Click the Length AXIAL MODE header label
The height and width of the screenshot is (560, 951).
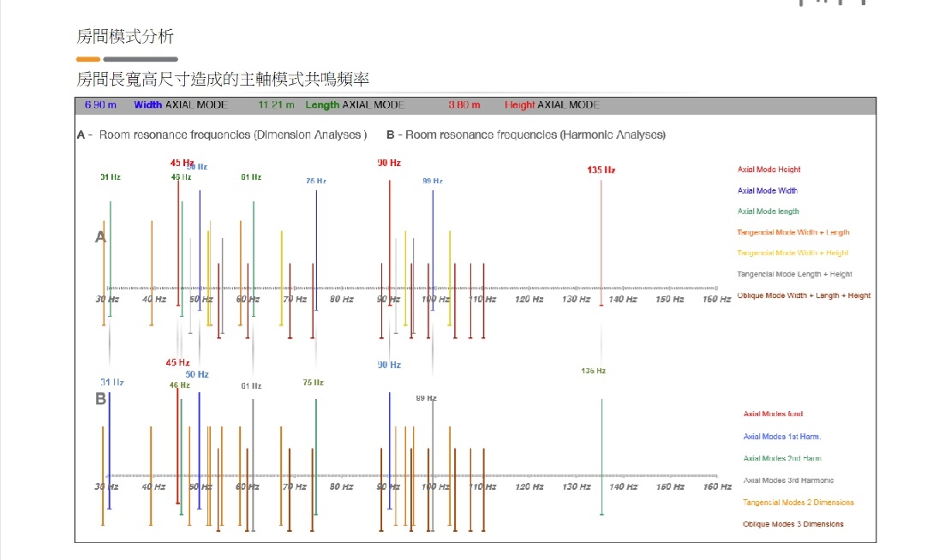[x=354, y=104]
